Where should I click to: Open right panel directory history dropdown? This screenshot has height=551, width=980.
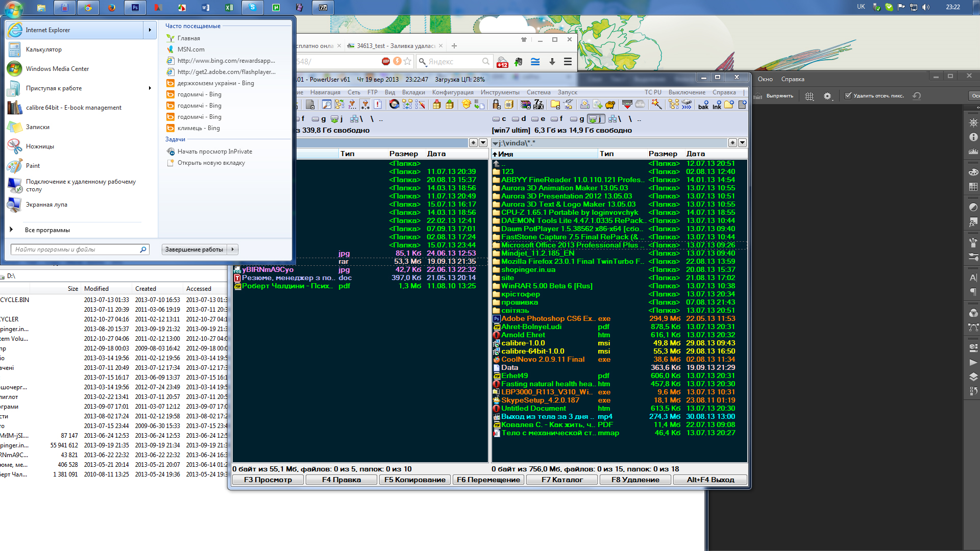click(743, 143)
